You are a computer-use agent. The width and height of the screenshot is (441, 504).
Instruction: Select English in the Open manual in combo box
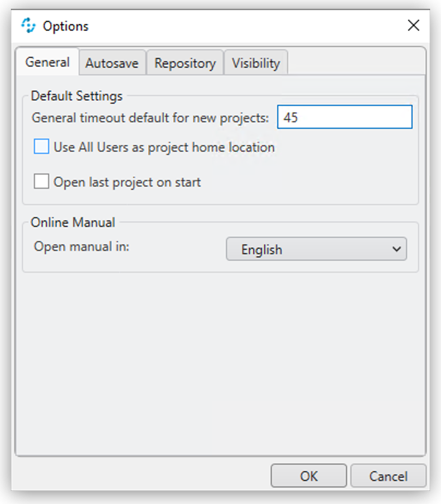(x=316, y=249)
